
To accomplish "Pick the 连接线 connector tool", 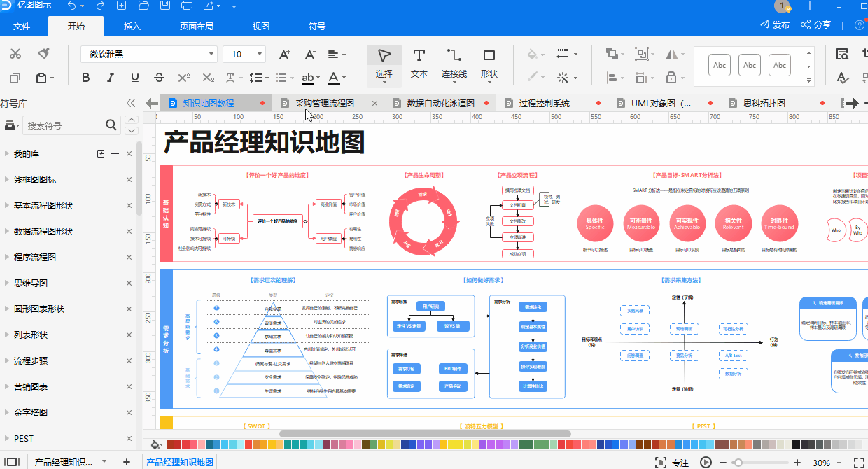I will coord(453,63).
